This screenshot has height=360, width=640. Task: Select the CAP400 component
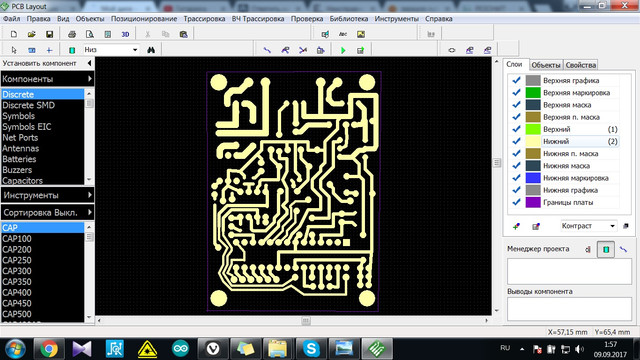pyautogui.click(x=42, y=292)
